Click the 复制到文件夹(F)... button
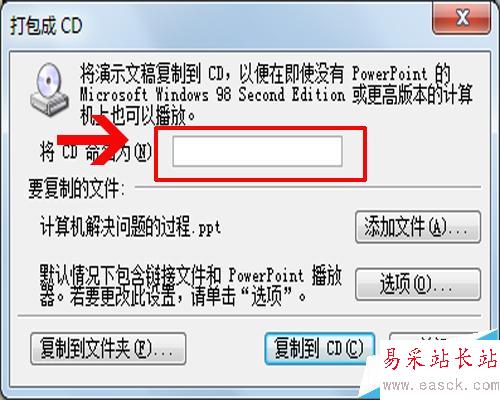This screenshot has height=400, width=500. (x=108, y=349)
